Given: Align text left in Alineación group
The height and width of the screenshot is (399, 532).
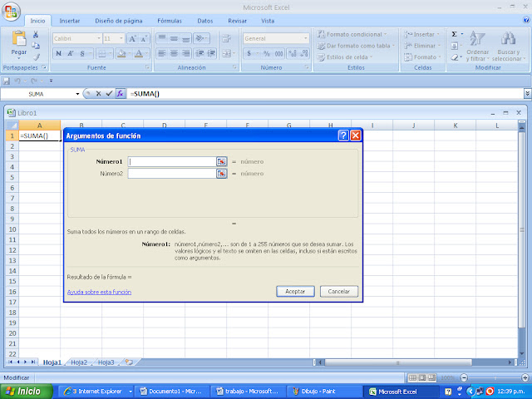Looking at the screenshot, I should [162, 53].
